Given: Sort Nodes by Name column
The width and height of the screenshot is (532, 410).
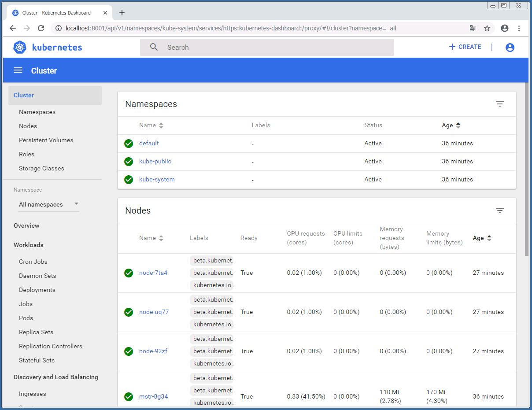Looking at the screenshot, I should 151,238.
